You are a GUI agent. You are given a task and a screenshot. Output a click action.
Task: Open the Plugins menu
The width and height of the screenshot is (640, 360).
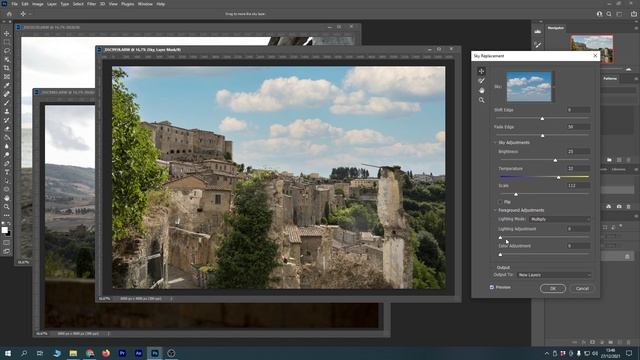tap(127, 4)
